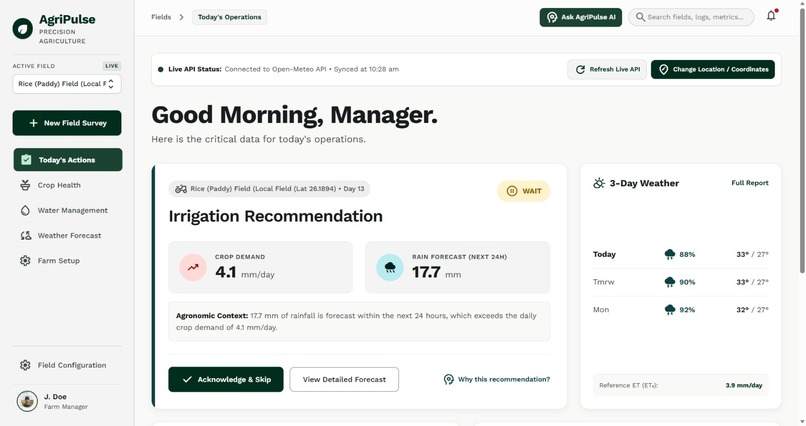Click the Today weather row label
This screenshot has width=806, height=426.
(604, 254)
